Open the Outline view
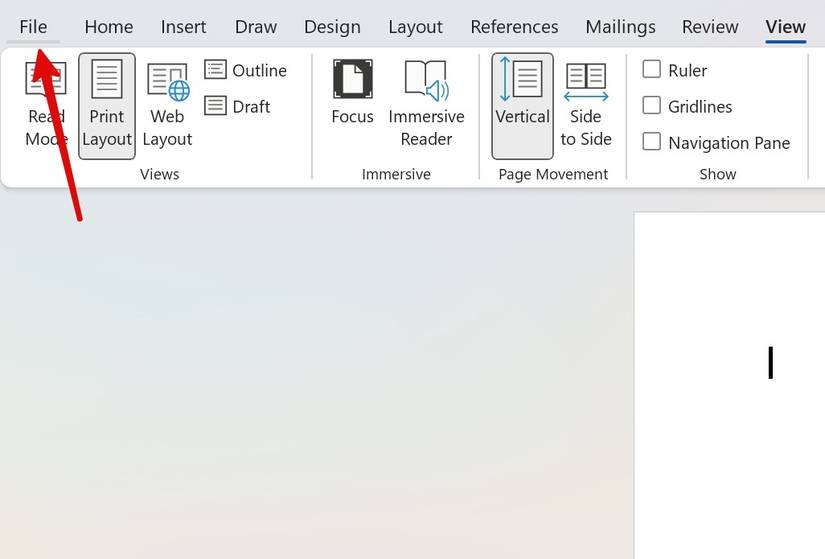825x559 pixels. [x=246, y=70]
